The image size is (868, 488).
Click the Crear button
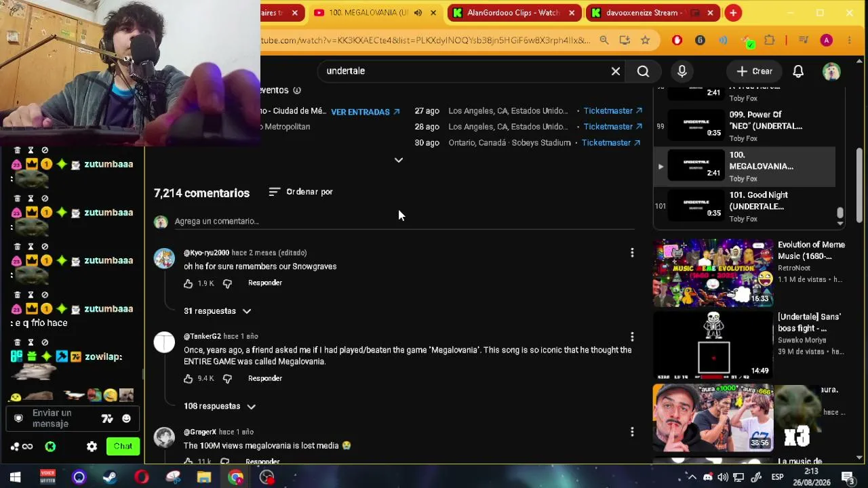(754, 71)
